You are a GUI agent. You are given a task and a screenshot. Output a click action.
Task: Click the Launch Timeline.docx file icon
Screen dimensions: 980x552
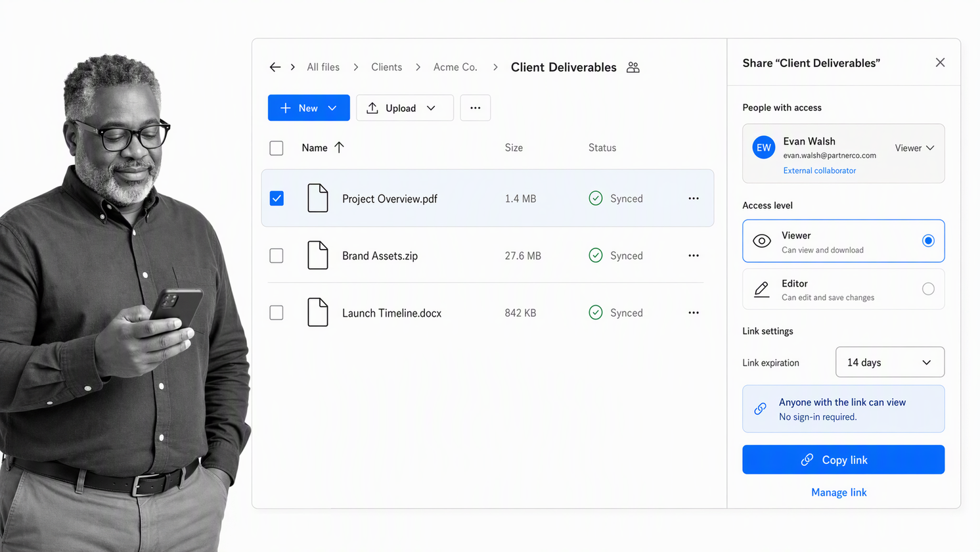(318, 312)
